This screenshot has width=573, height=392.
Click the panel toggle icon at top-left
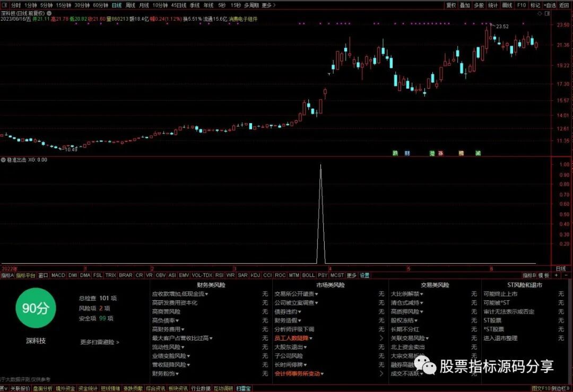click(4, 5)
